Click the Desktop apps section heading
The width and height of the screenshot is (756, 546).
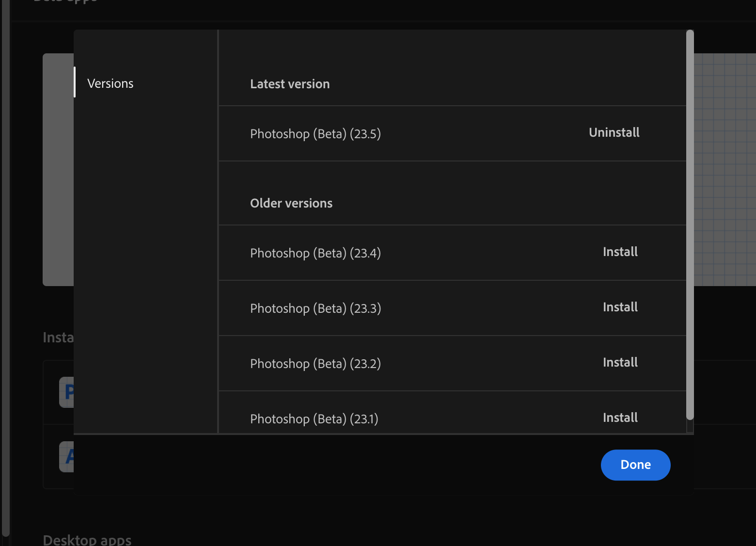pyautogui.click(x=87, y=539)
